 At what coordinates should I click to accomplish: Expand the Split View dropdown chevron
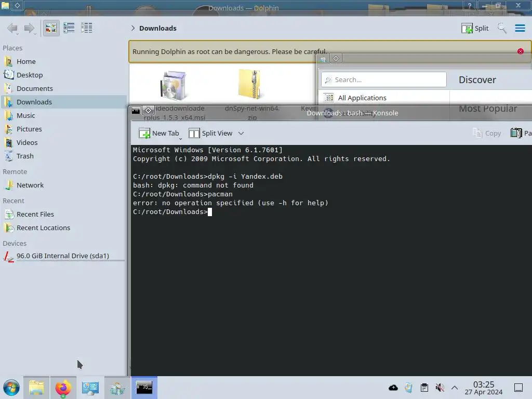coord(241,134)
